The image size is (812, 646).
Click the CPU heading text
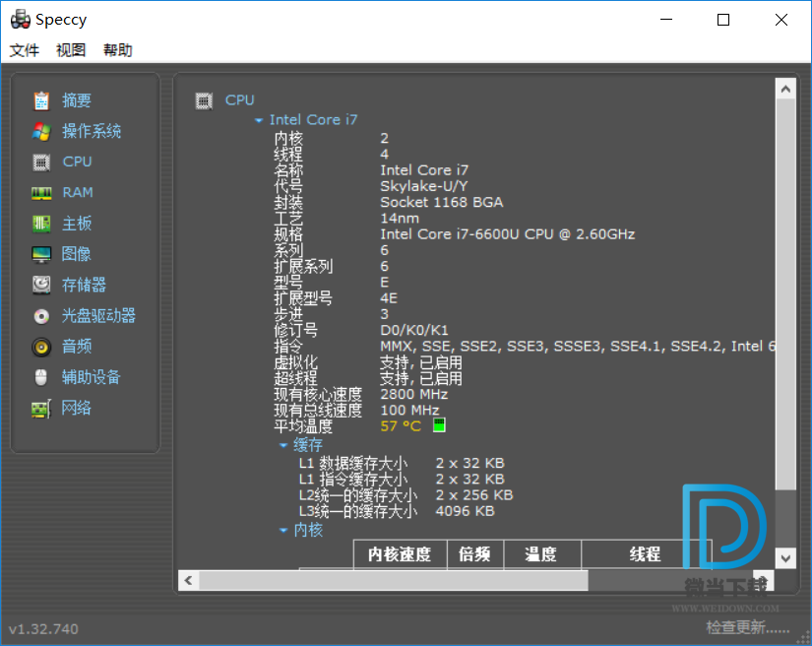coord(240,100)
